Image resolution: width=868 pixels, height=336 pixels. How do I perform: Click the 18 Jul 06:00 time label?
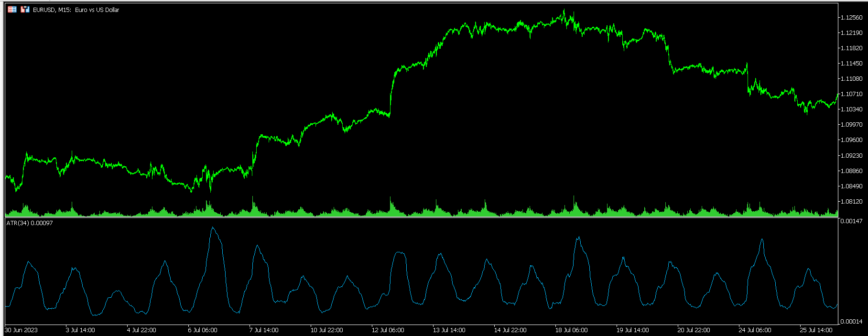pyautogui.click(x=571, y=330)
